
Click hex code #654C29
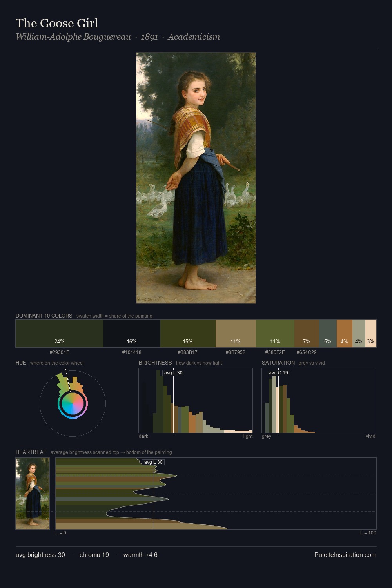pyautogui.click(x=307, y=352)
